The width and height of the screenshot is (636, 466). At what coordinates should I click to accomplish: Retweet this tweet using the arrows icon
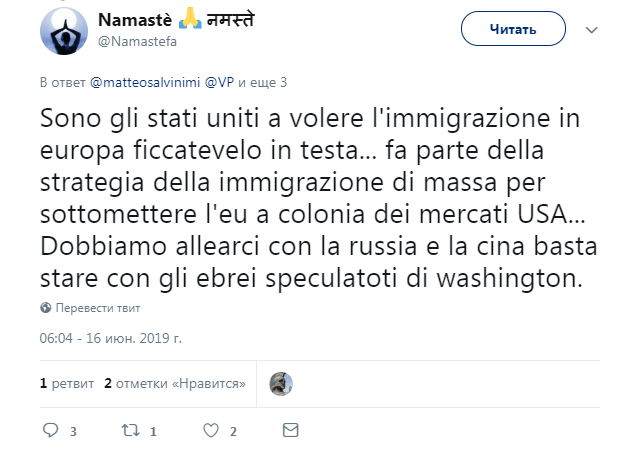point(129,431)
